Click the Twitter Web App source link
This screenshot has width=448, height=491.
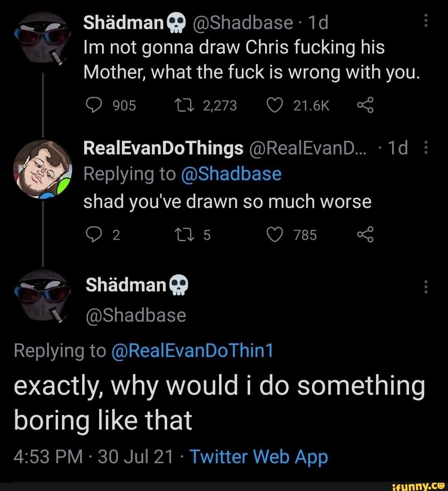coord(258,457)
